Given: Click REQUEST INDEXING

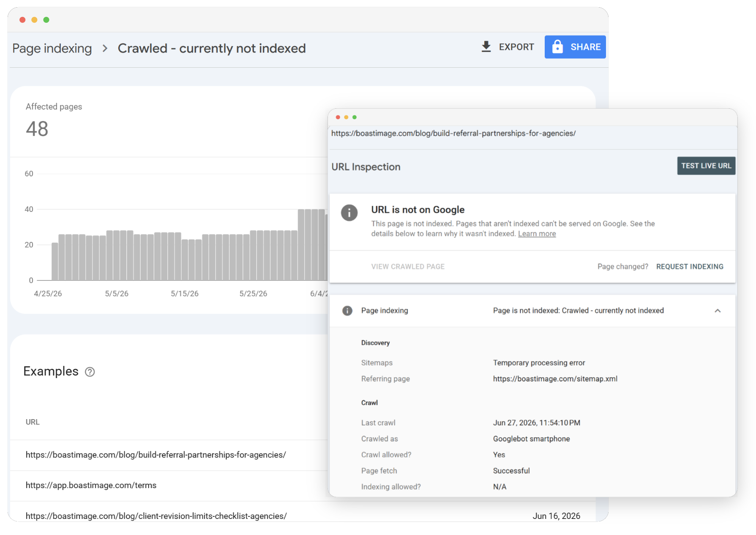Looking at the screenshot, I should tap(690, 266).
